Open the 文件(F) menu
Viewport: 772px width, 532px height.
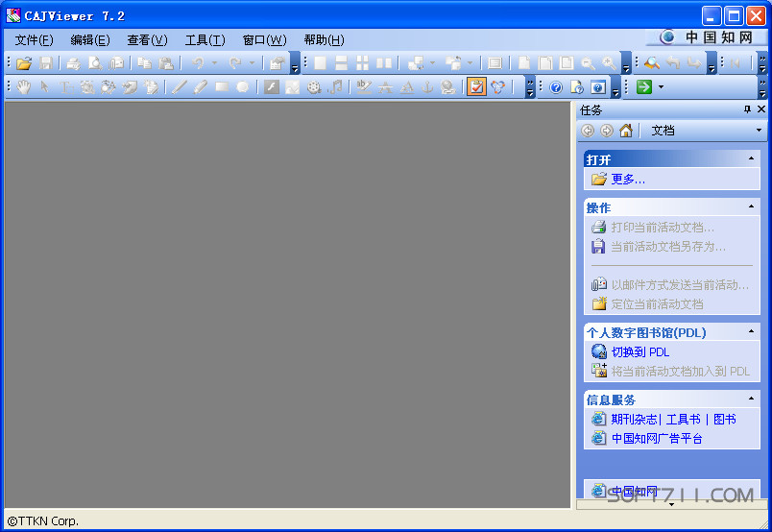(x=34, y=40)
